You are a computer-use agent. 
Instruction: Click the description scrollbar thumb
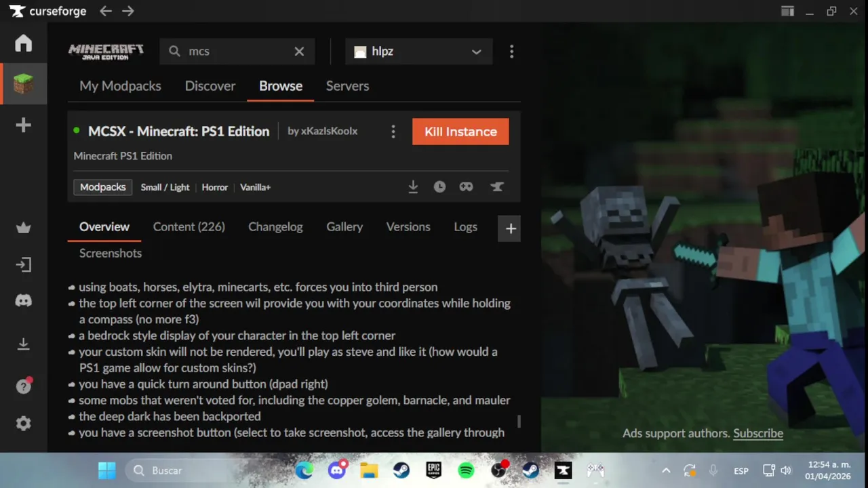pos(519,422)
